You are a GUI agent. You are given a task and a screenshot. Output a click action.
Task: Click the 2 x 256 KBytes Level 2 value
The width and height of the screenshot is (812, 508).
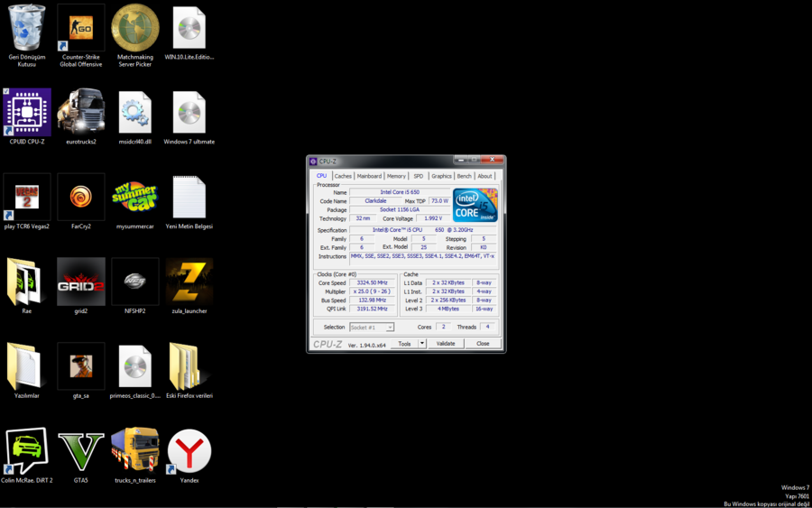(448, 300)
